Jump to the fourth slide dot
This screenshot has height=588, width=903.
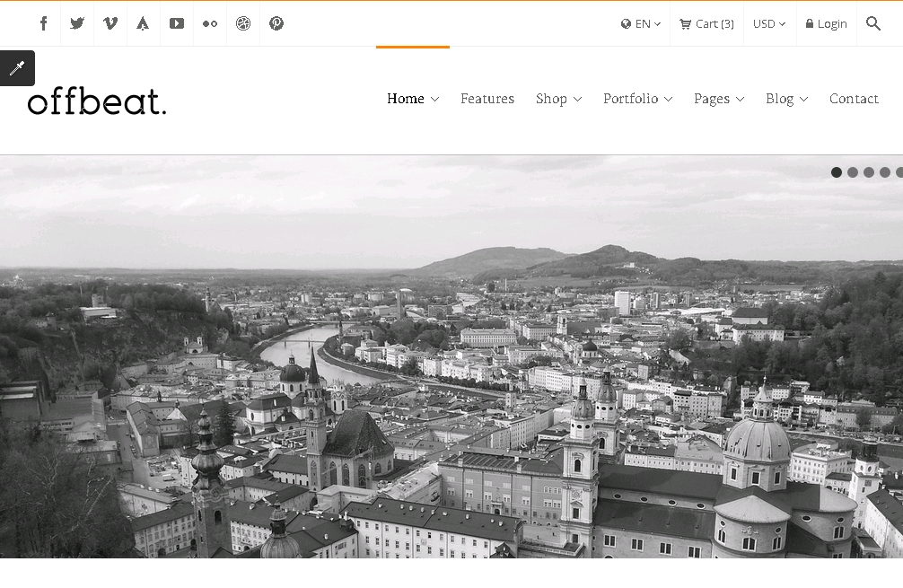[885, 172]
